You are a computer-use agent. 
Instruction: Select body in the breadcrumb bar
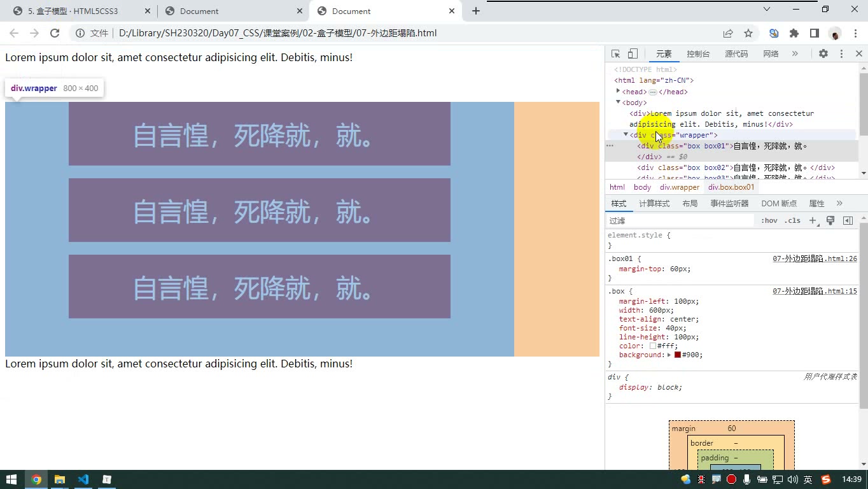pos(642,187)
